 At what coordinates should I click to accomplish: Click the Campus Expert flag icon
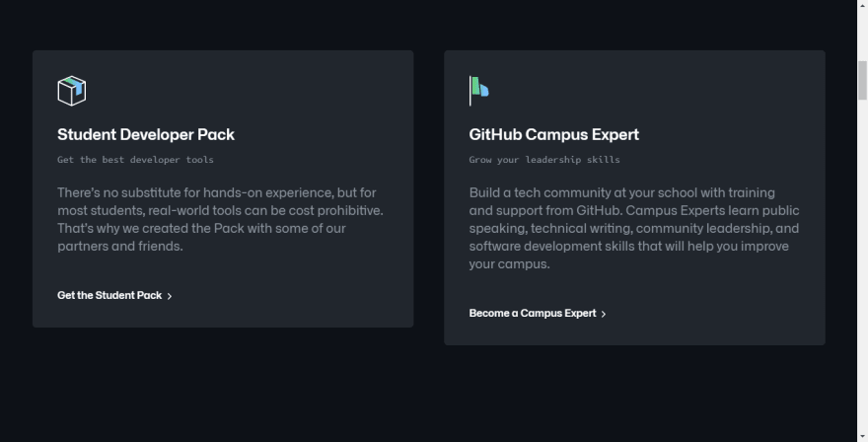tap(479, 91)
